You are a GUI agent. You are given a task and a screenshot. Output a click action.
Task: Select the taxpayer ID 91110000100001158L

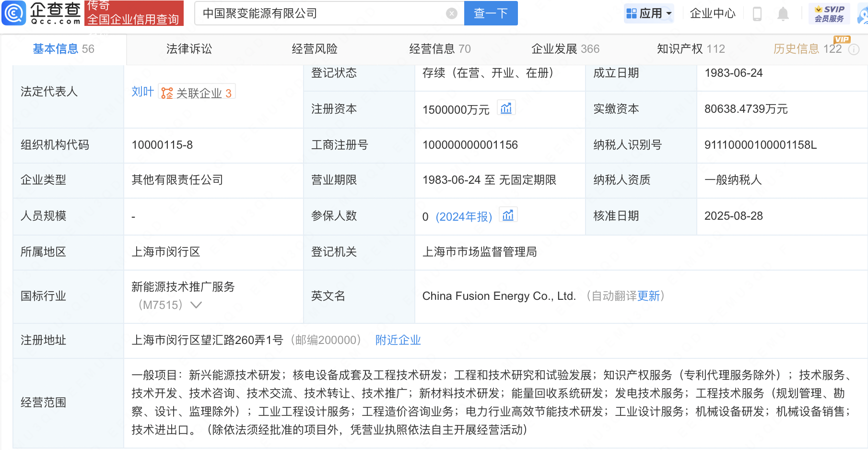tap(760, 145)
